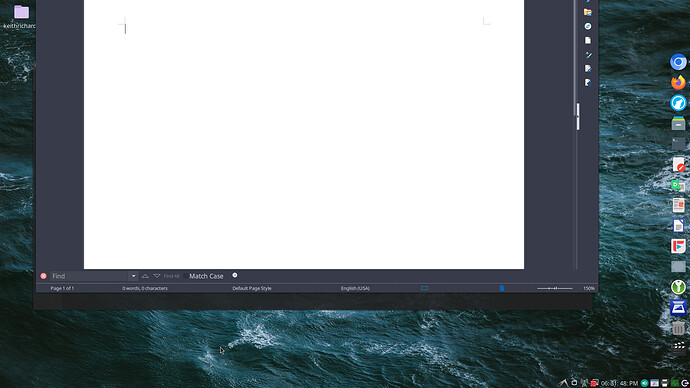Open Find and Replace dialog icon
This screenshot has height=388, width=690.
coord(235,275)
